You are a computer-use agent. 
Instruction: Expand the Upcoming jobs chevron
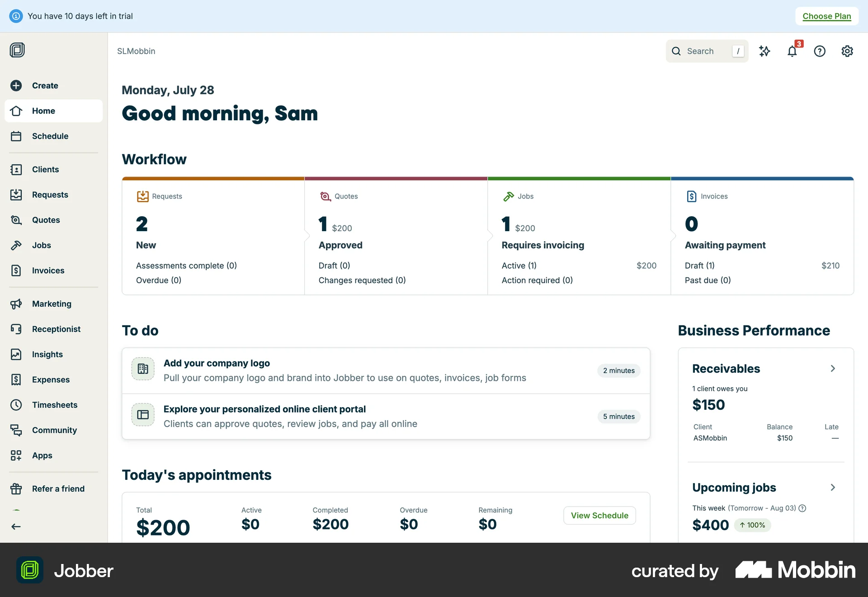(833, 488)
